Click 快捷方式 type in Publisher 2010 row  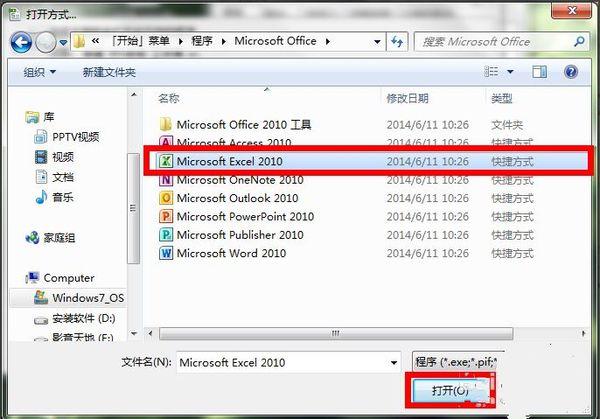click(512, 235)
